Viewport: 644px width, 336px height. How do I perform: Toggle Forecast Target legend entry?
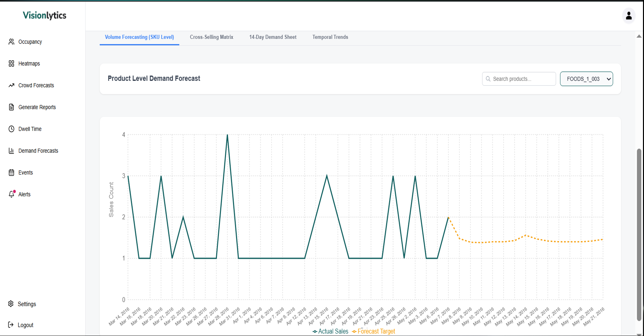373,331
